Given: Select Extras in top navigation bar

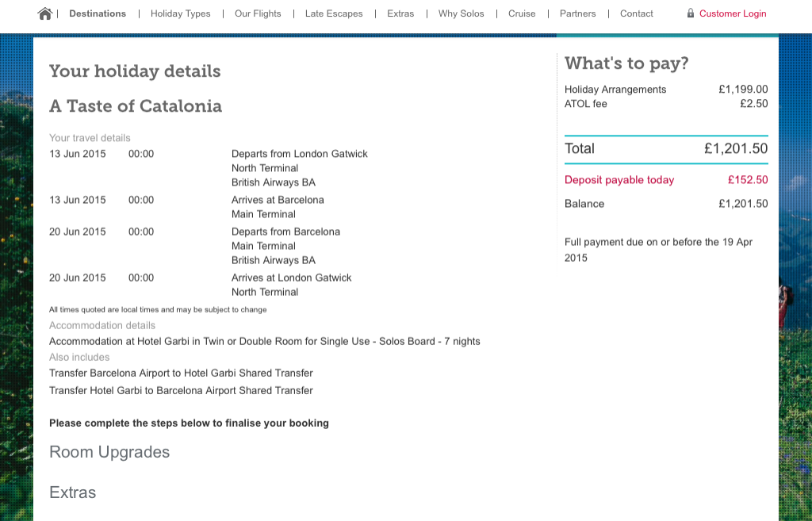Looking at the screenshot, I should [x=400, y=14].
